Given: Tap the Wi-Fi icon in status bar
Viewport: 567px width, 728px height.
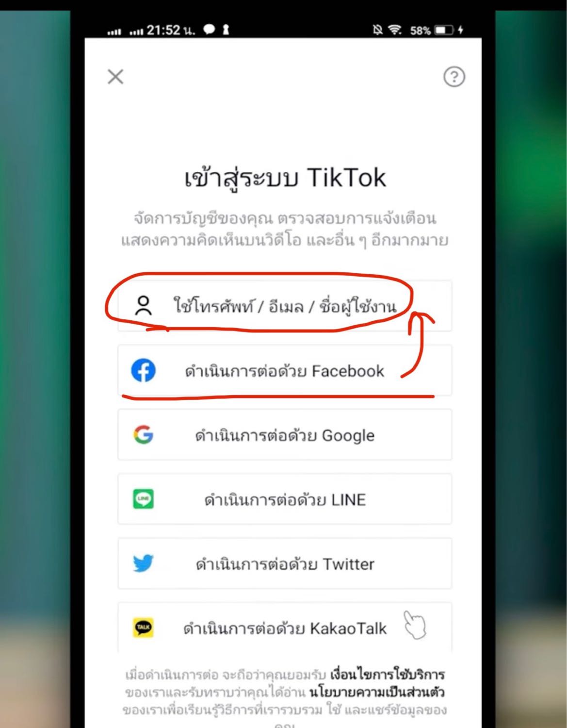Looking at the screenshot, I should (x=395, y=31).
